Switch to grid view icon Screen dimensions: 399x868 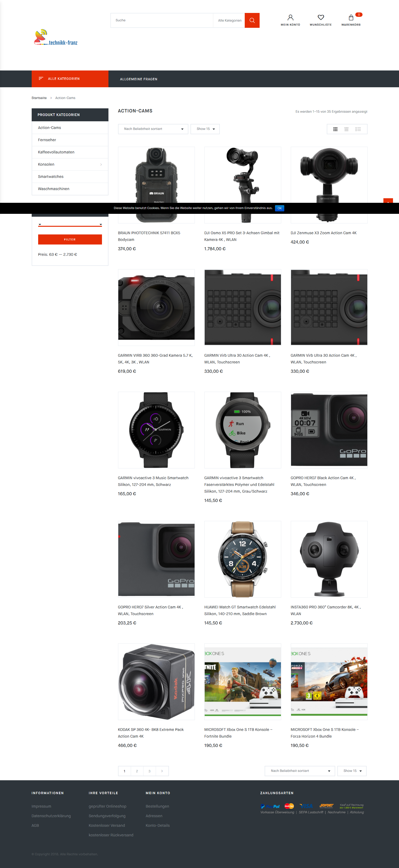335,129
